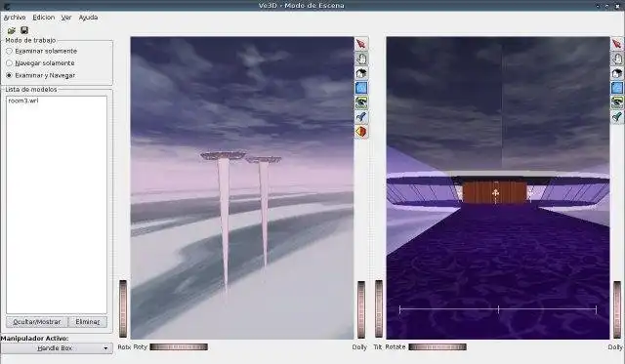625x364 pixels.
Task: Select the pick arrow tool in left viewer
Action: (x=361, y=44)
